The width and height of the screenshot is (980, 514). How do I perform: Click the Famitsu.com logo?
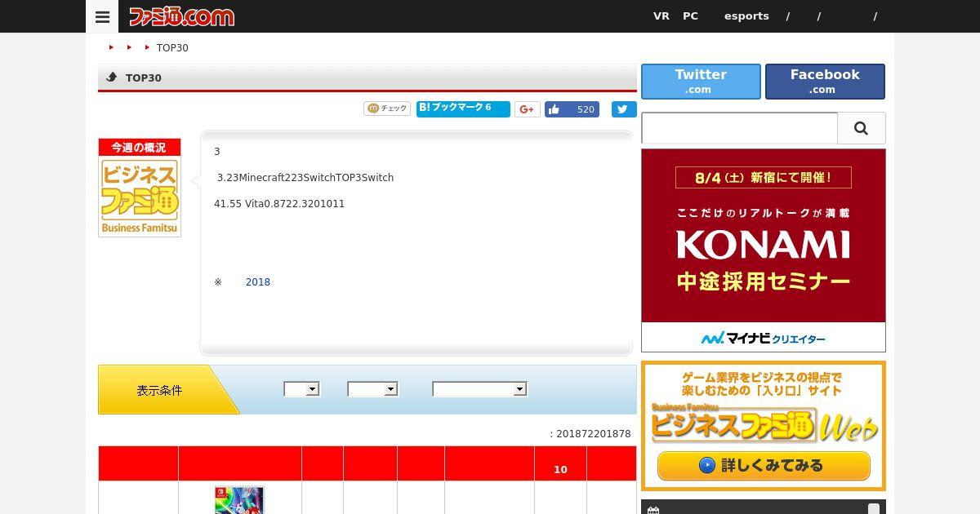coord(181,16)
